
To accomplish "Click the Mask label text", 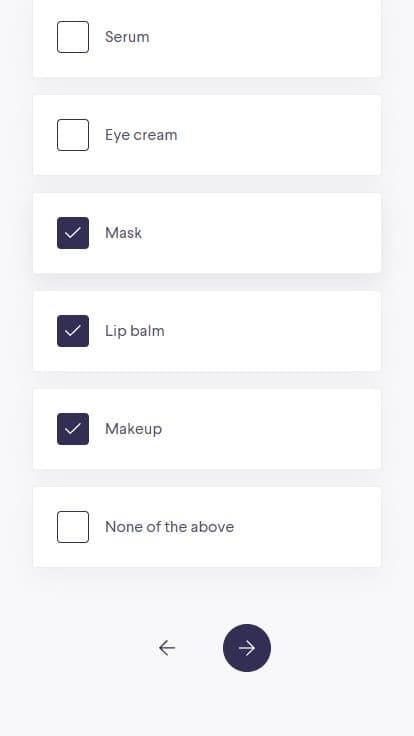I will (x=123, y=233).
